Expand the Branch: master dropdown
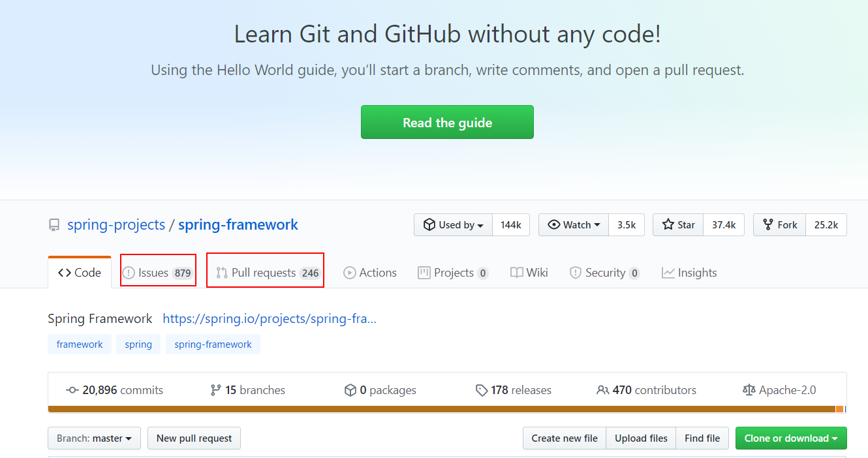Image resolution: width=868 pixels, height=458 pixels. tap(95, 438)
